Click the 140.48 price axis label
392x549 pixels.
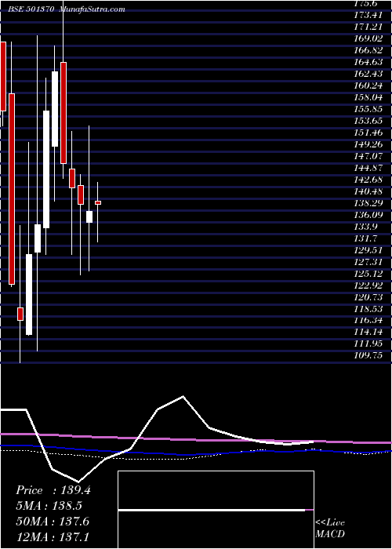click(369, 191)
